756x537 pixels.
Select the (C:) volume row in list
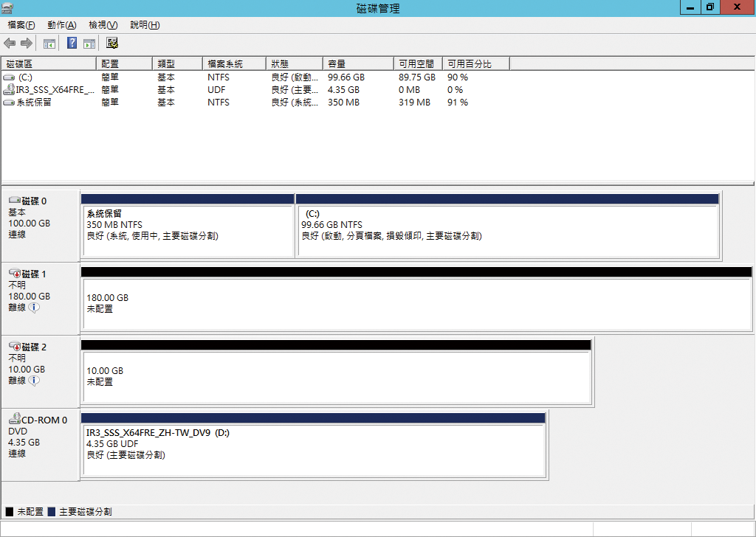pos(25,77)
